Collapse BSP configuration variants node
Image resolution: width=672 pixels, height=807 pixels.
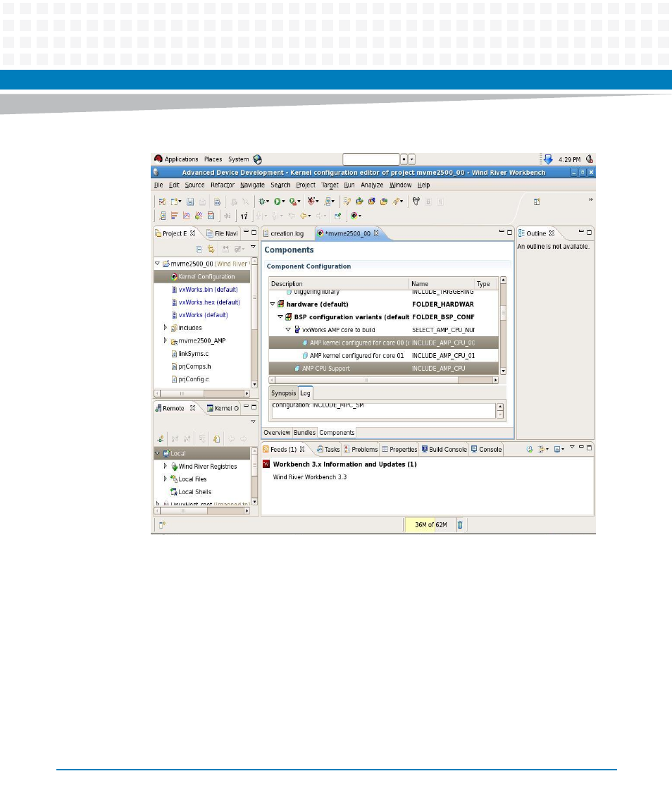pos(280,317)
